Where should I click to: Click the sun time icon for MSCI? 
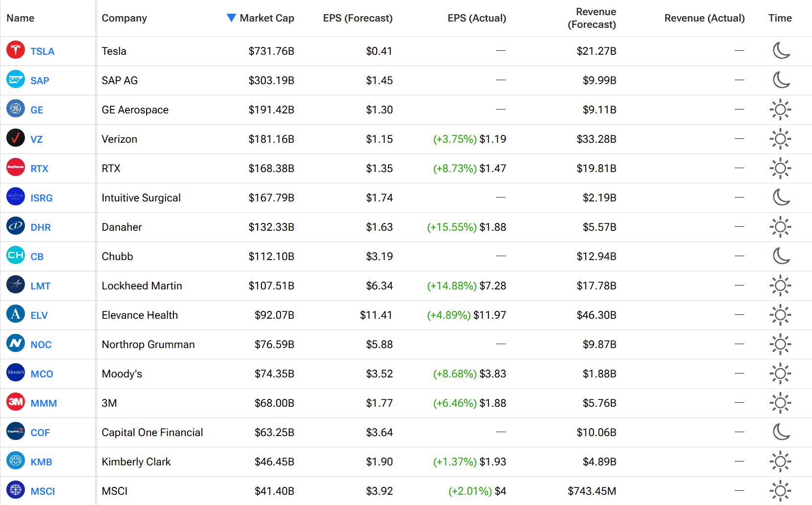click(780, 491)
